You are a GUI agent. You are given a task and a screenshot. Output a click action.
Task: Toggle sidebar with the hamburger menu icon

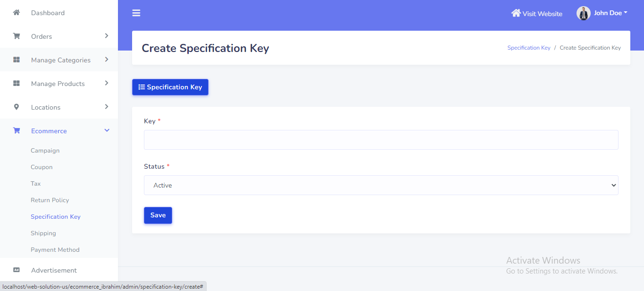tap(136, 13)
